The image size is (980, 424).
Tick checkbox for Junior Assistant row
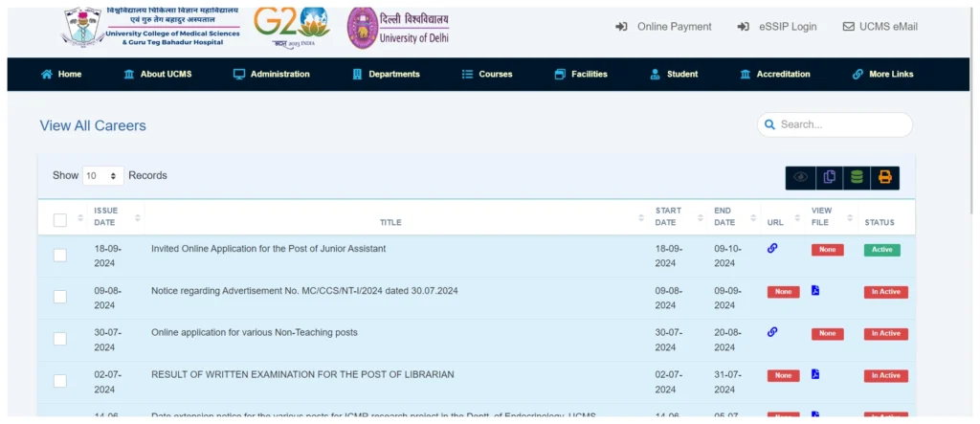pyautogui.click(x=60, y=255)
